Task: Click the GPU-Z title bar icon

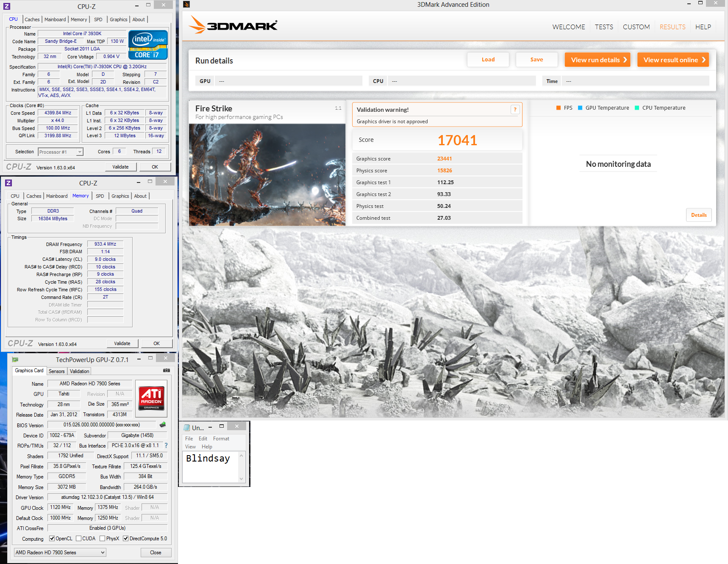Action: [x=15, y=359]
